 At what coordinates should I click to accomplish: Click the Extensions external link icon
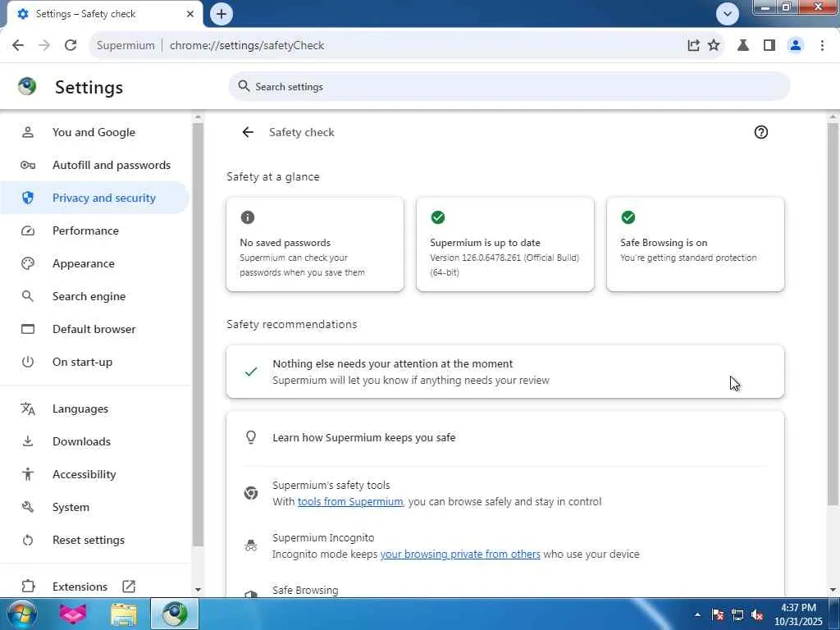pos(129,586)
